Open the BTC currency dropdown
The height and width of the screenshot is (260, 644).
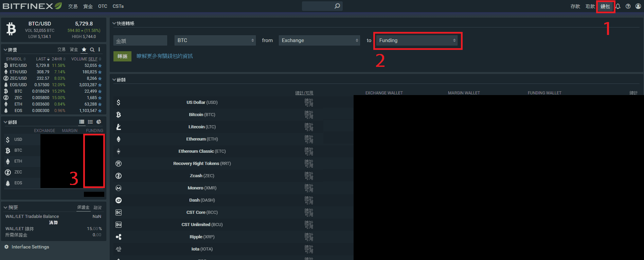(x=215, y=40)
